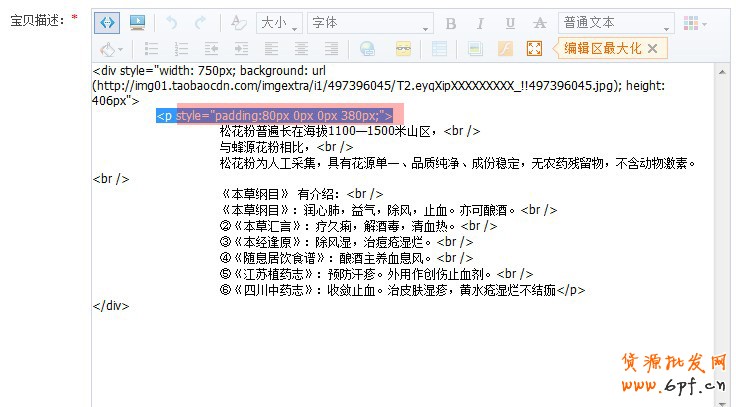Click the insert table icon
This screenshot has height=407, width=736.
(x=440, y=49)
